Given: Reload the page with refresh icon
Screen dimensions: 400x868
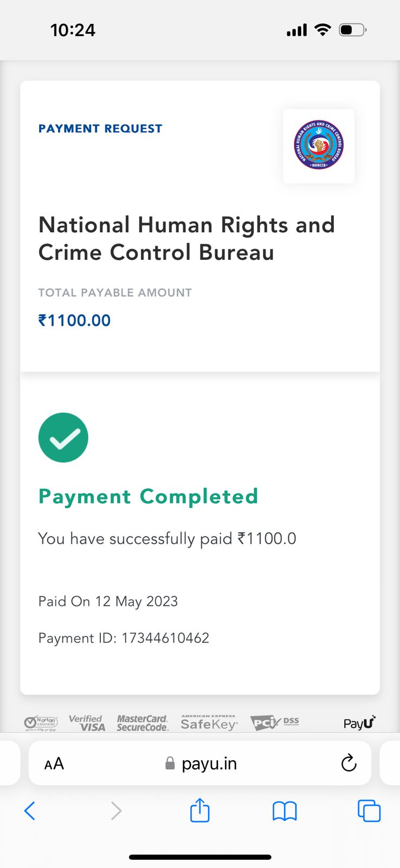Looking at the screenshot, I should point(349,763).
